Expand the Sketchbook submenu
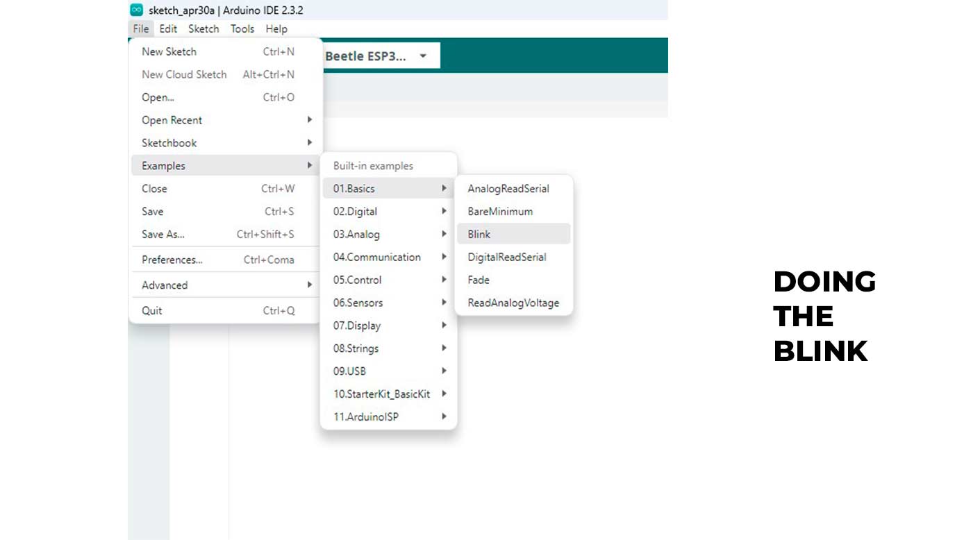This screenshot has width=980, height=540. click(x=226, y=143)
